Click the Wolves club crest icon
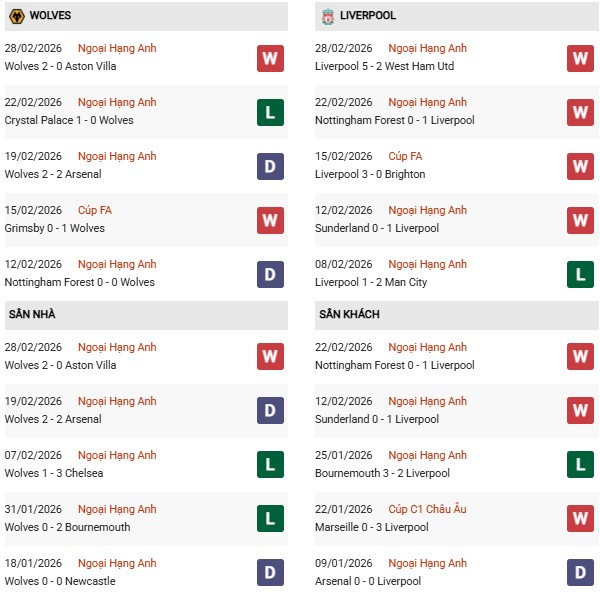600x592 pixels. click(x=16, y=16)
